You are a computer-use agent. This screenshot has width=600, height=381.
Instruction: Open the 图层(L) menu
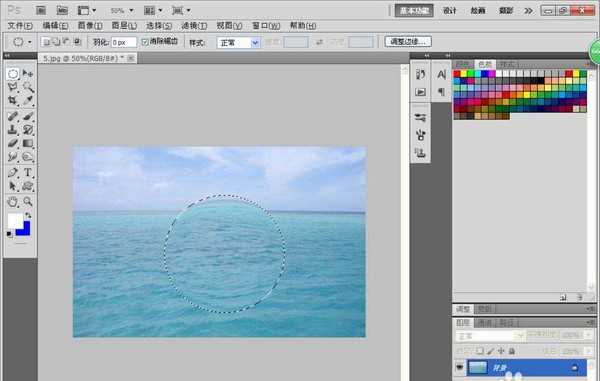point(124,26)
